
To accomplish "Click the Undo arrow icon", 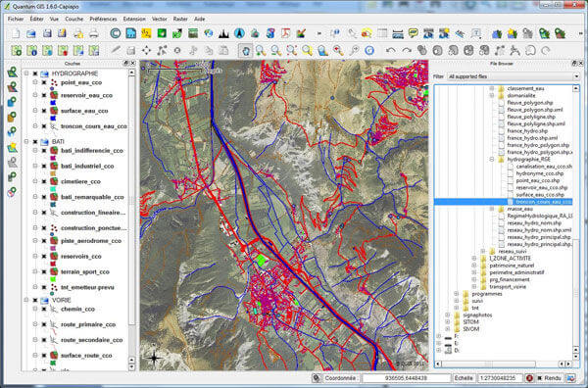I will coord(391,50).
